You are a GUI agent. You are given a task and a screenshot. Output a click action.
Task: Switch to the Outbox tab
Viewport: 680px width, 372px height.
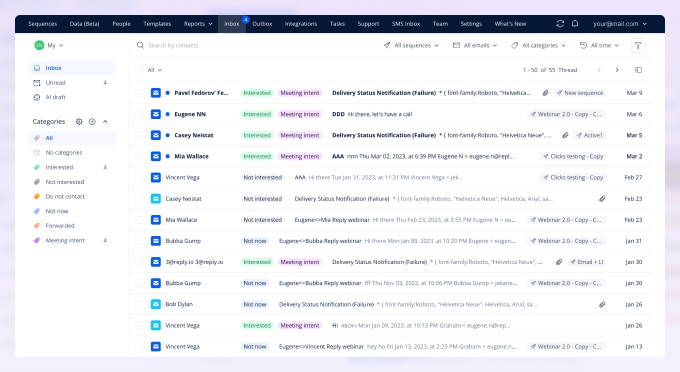coord(262,24)
